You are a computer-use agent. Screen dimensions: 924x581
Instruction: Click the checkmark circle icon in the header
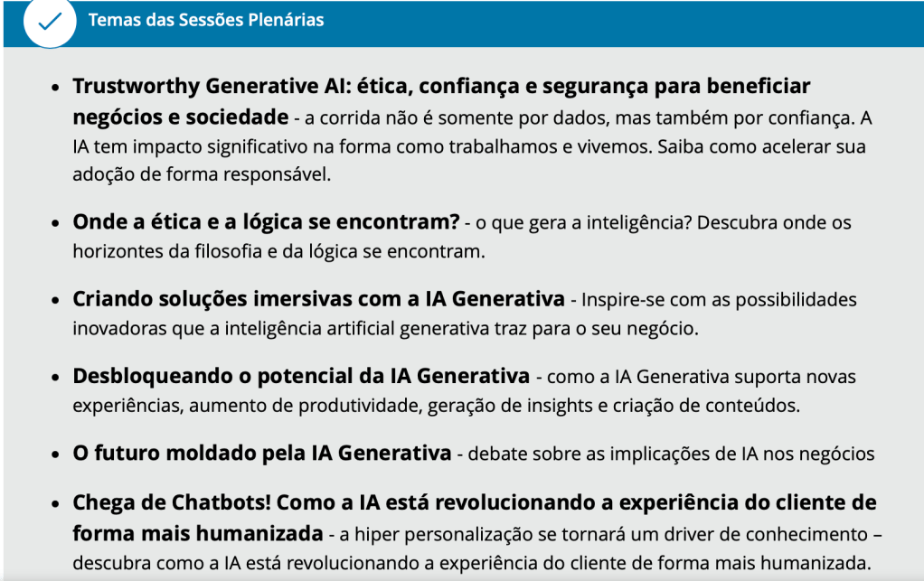click(49, 21)
